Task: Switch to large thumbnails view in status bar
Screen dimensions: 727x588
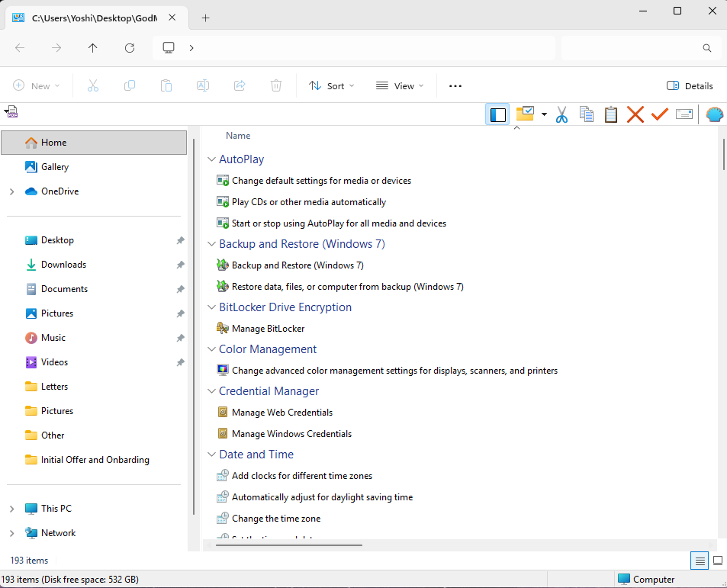Action: click(717, 561)
